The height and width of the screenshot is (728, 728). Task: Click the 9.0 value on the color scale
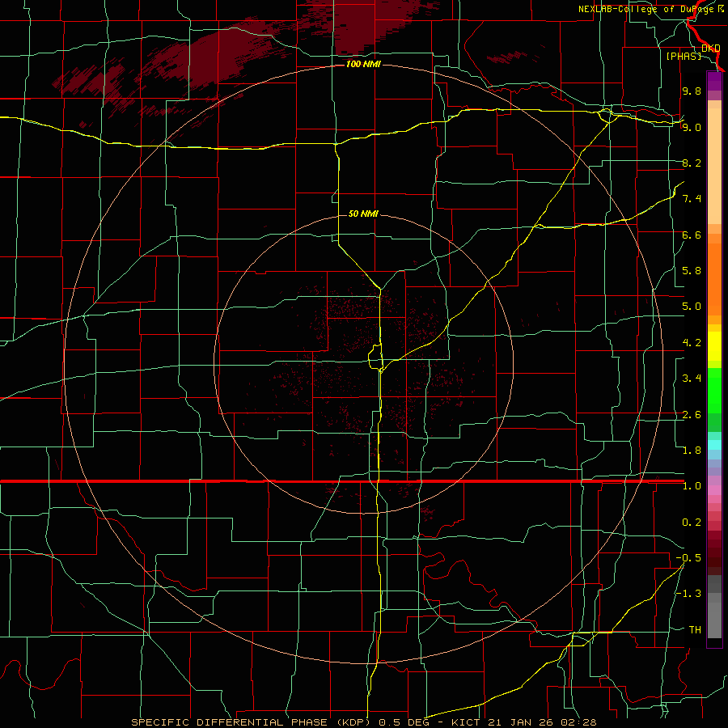coord(692,127)
